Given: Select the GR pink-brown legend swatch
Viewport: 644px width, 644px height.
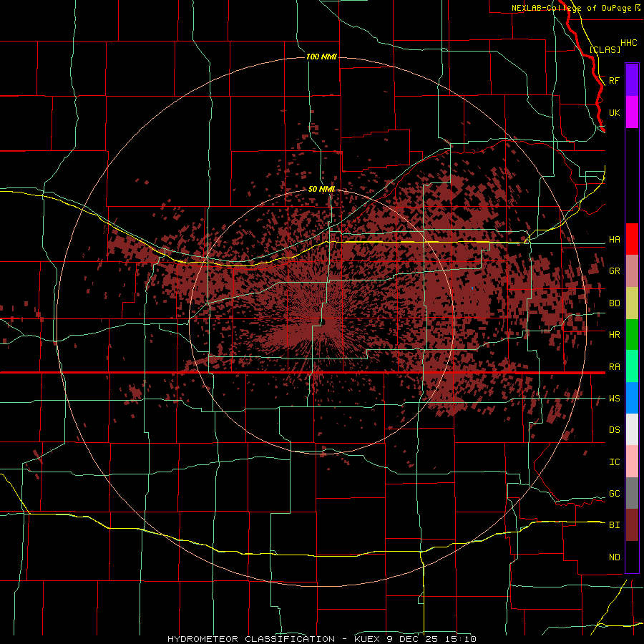Looking at the screenshot, I should (x=632, y=271).
